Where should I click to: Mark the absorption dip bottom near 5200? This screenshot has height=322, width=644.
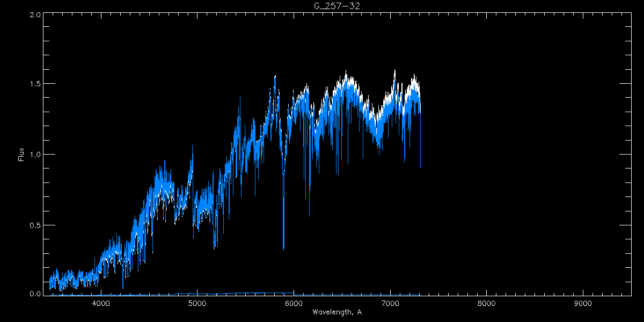(215, 248)
